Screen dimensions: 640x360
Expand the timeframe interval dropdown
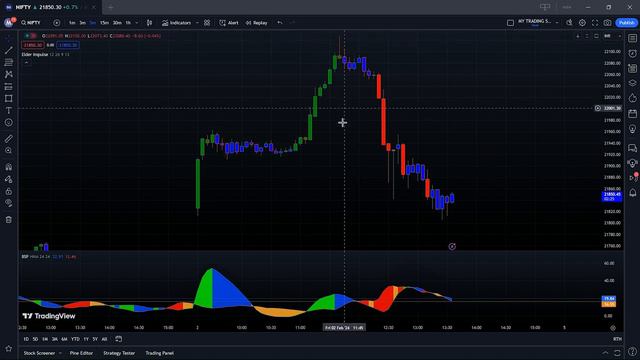(x=137, y=23)
